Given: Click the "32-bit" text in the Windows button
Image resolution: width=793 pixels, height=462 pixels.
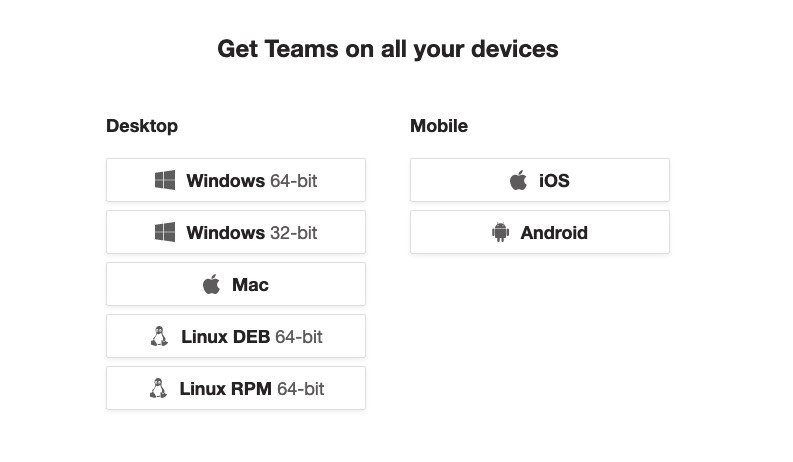Looking at the screenshot, I should coord(294,233).
